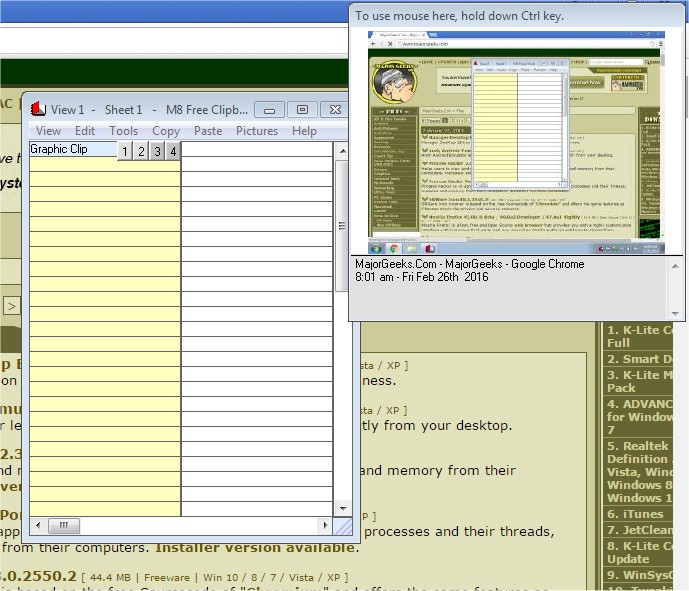
Task: Close the M8 Free Clipboard window
Action: coord(335,110)
